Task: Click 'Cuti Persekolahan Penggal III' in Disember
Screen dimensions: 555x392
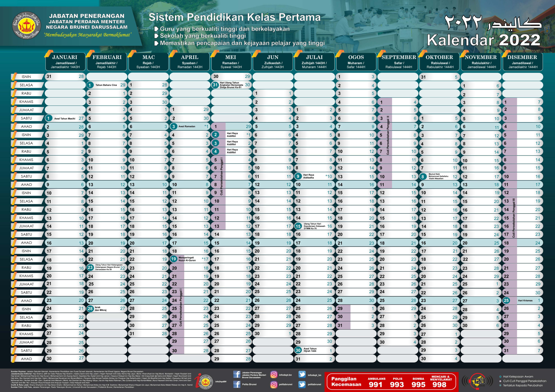Action: [x=514, y=218]
